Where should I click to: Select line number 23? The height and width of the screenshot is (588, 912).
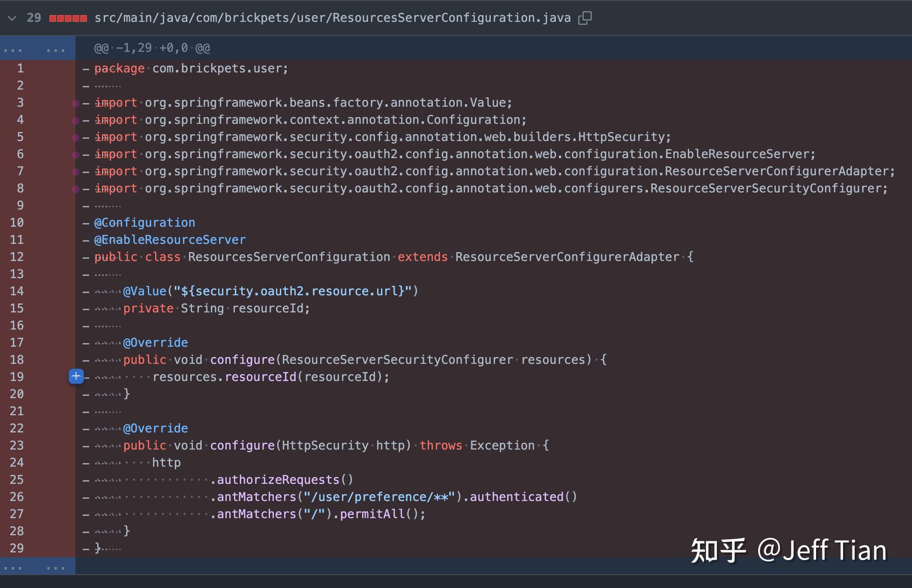pos(17,446)
